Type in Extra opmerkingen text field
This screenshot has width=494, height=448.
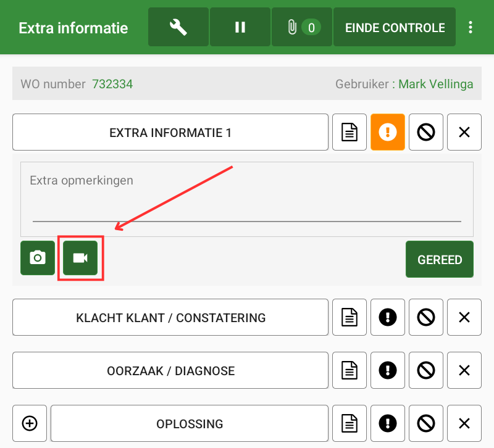tap(246, 199)
